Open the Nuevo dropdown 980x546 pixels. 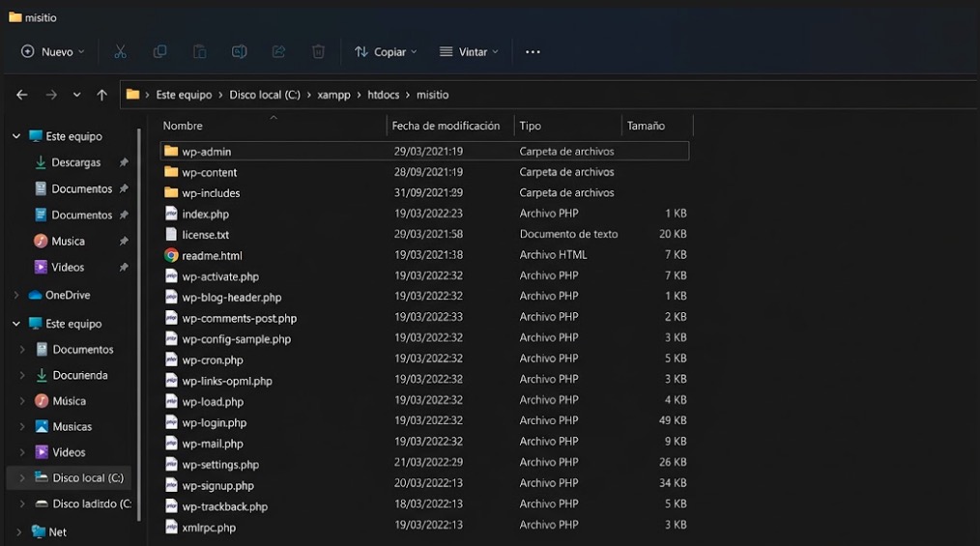[52, 52]
